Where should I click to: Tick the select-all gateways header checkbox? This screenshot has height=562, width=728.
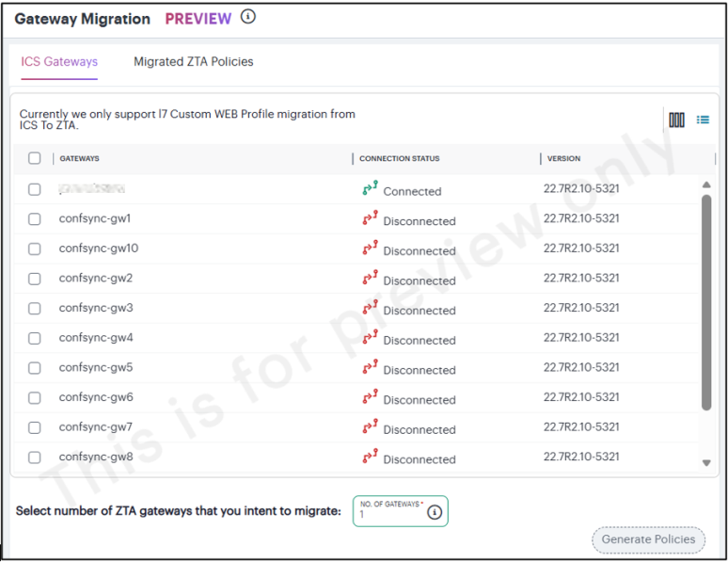coord(35,158)
